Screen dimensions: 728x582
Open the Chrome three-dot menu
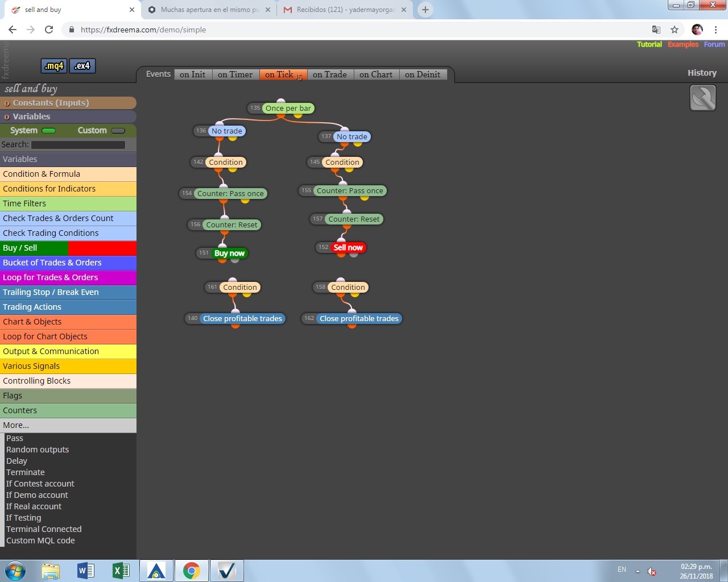[x=715, y=30]
